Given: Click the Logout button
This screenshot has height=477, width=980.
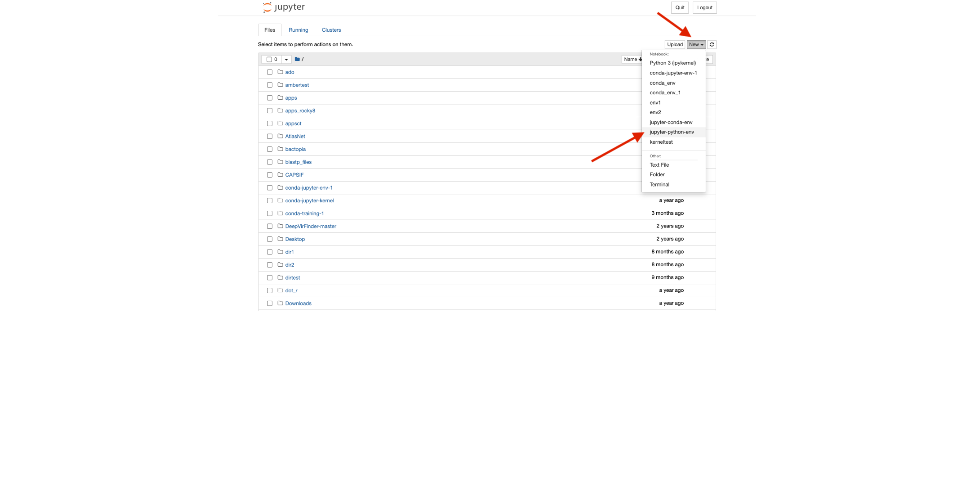Looking at the screenshot, I should pos(704,7).
